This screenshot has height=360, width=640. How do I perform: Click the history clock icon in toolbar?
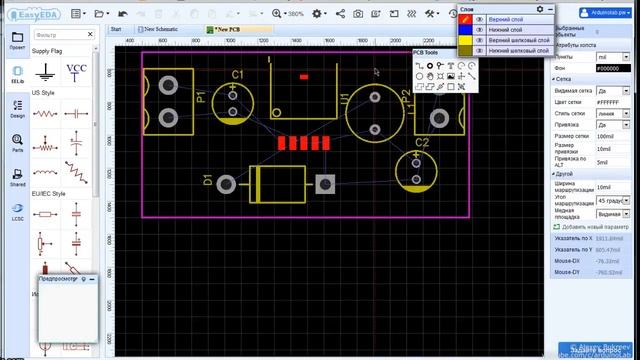pos(452,14)
